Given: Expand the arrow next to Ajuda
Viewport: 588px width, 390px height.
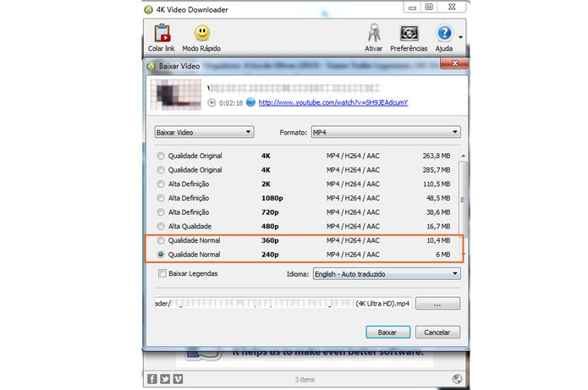Looking at the screenshot, I should coord(460,37).
